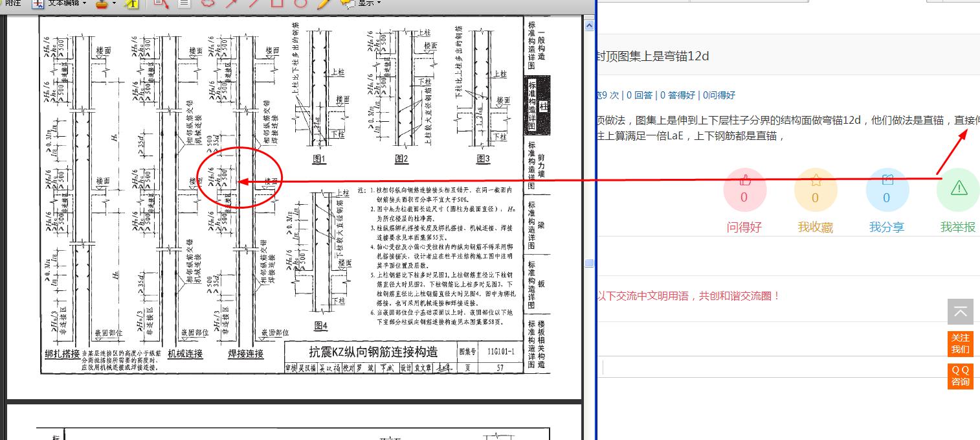Click the orange QQ咨询 button
This screenshot has width=980, height=440.
961,376
